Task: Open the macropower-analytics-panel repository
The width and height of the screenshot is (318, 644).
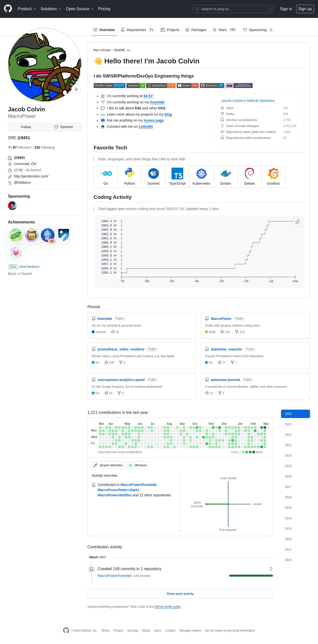Action: [x=121, y=380]
